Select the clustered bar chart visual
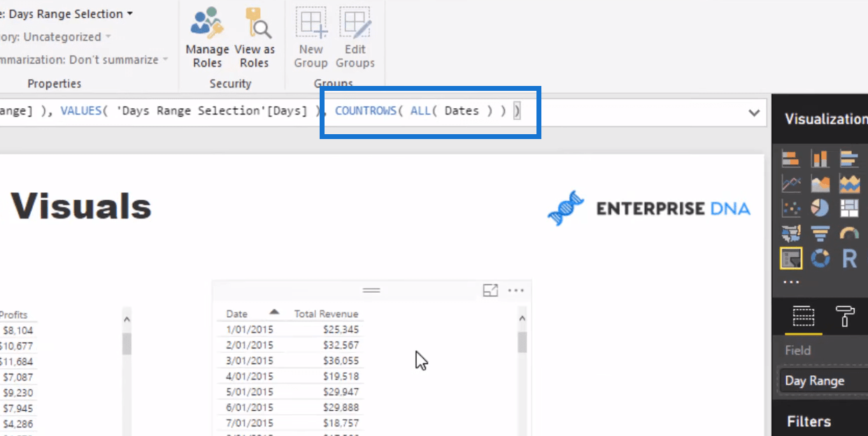 (x=849, y=159)
